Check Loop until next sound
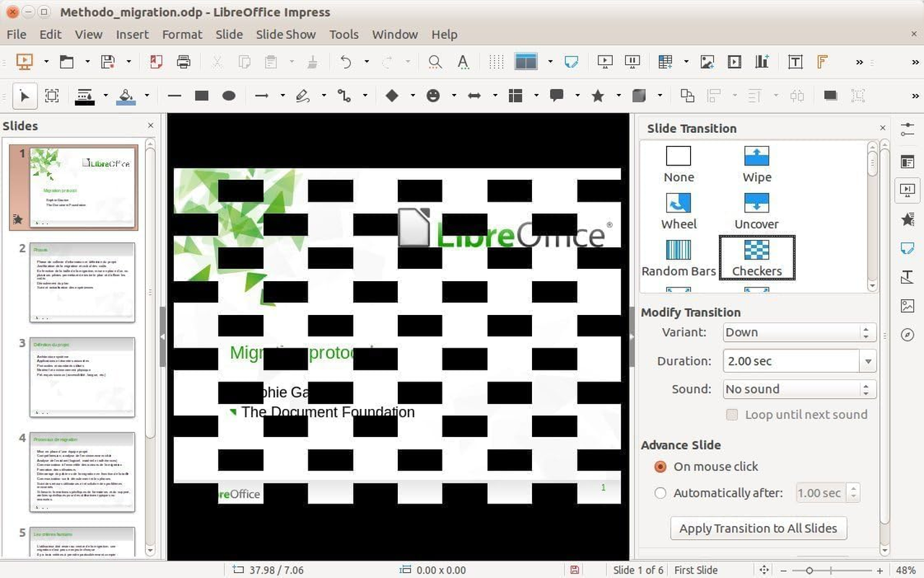924x578 pixels. pyautogui.click(x=732, y=415)
